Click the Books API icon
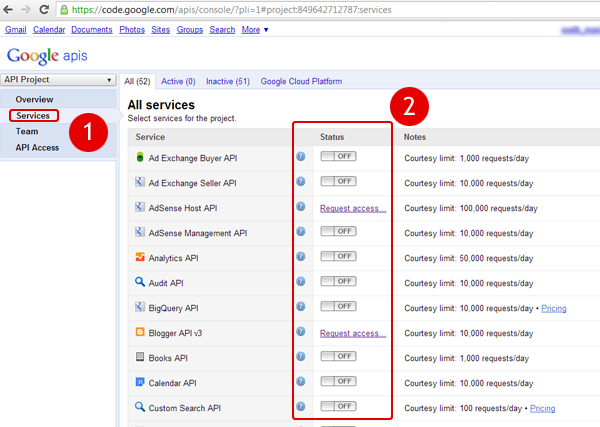 click(x=140, y=357)
